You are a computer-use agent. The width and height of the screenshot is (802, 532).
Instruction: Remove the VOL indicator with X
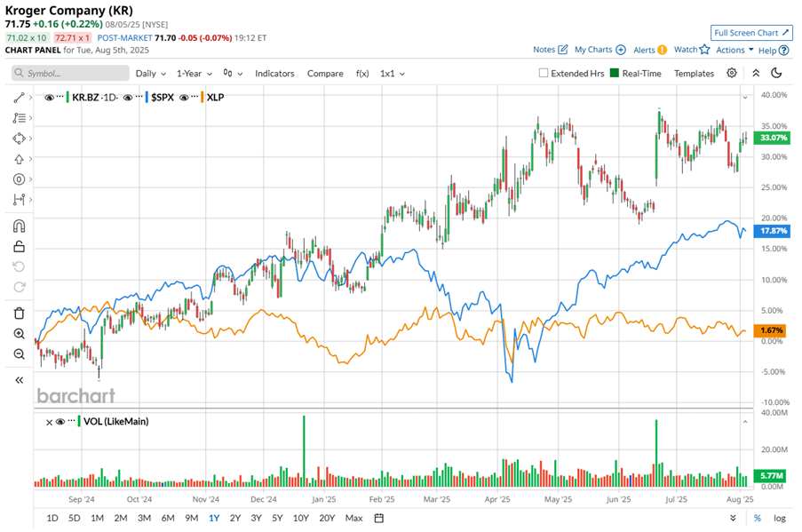click(49, 423)
